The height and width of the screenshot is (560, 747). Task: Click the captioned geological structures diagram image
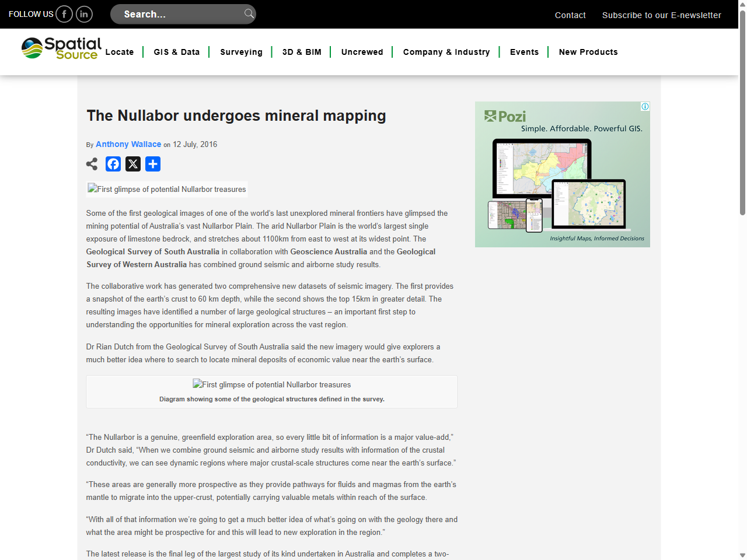(272, 384)
